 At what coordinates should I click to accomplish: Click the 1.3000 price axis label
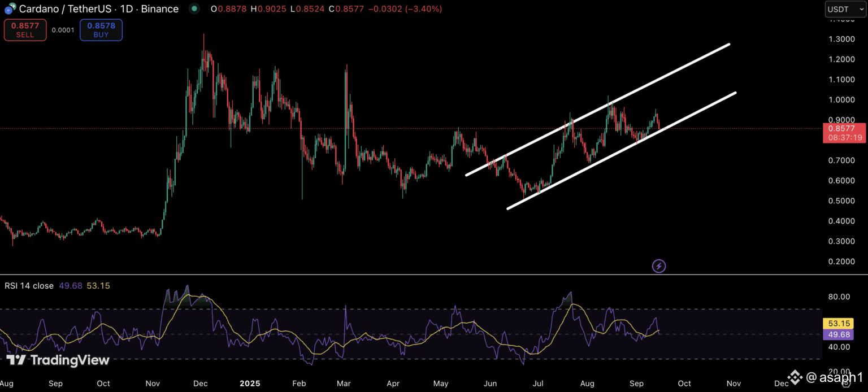[x=843, y=39]
